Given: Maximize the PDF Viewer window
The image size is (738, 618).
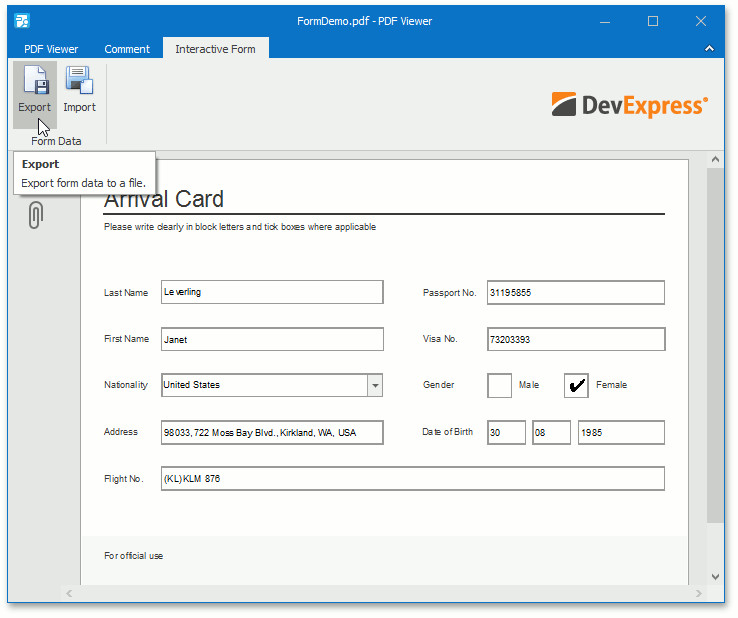Looking at the screenshot, I should [653, 21].
